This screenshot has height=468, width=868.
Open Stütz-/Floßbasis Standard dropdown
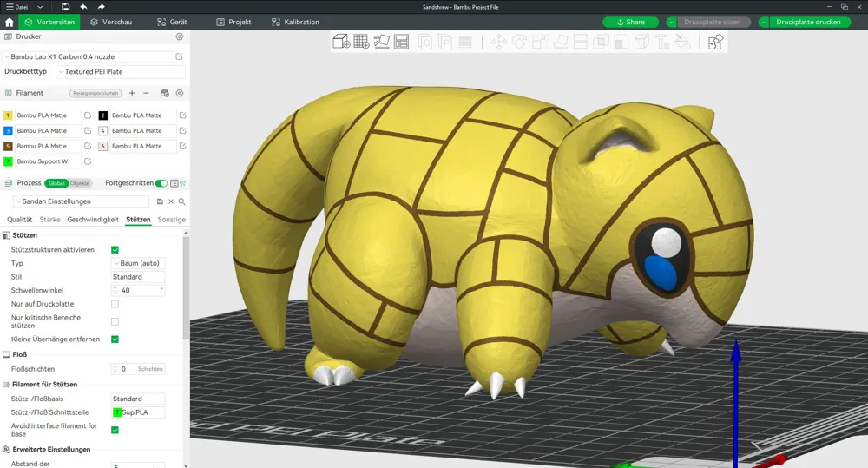coord(138,399)
